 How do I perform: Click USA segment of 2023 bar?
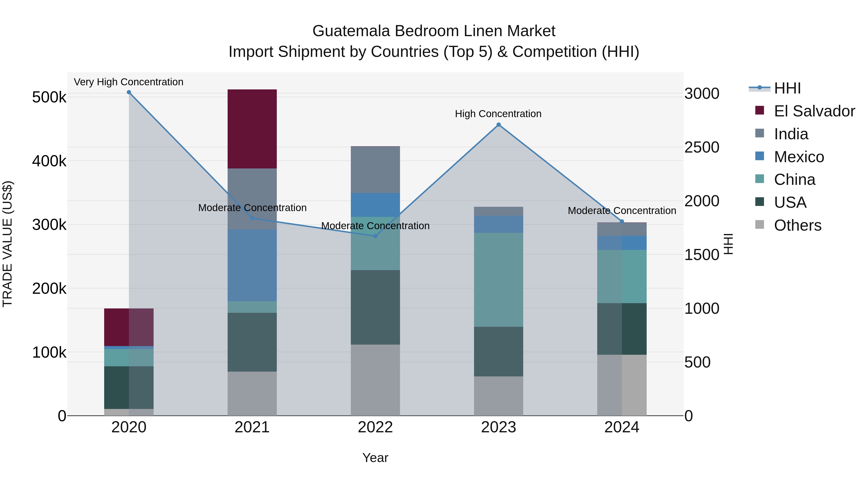pyautogui.click(x=499, y=352)
